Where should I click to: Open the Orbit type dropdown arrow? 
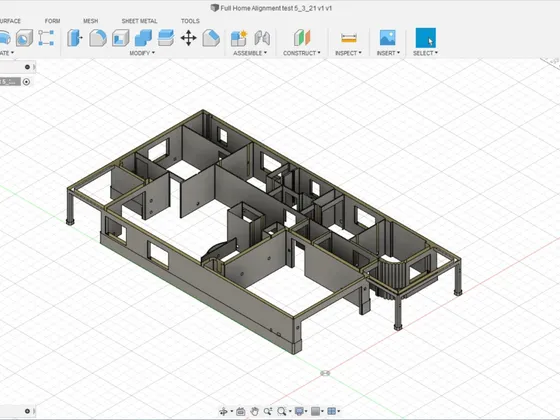(231, 412)
